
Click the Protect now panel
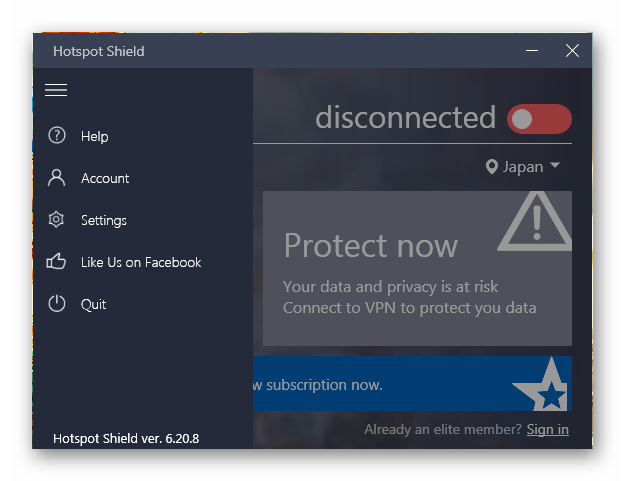pyautogui.click(x=417, y=268)
